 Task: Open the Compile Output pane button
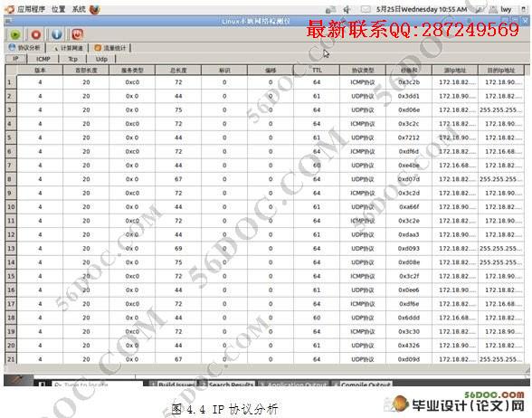tap(362, 385)
